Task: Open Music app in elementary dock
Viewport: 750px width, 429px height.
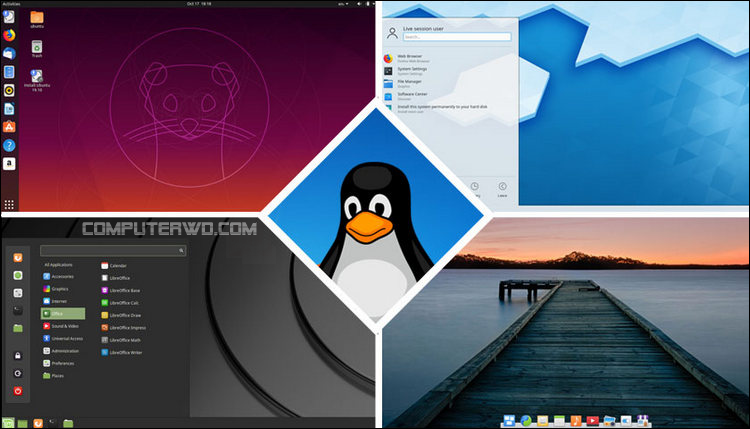Action: tap(576, 420)
